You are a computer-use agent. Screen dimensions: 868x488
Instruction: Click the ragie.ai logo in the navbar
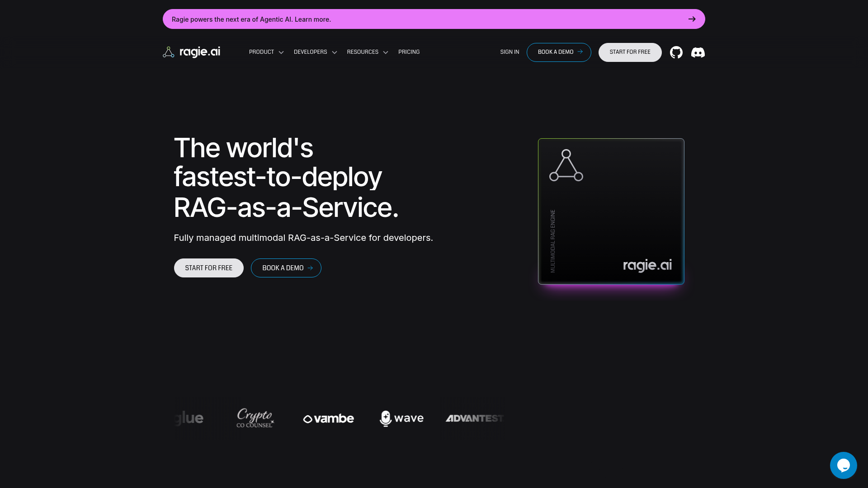(x=192, y=52)
